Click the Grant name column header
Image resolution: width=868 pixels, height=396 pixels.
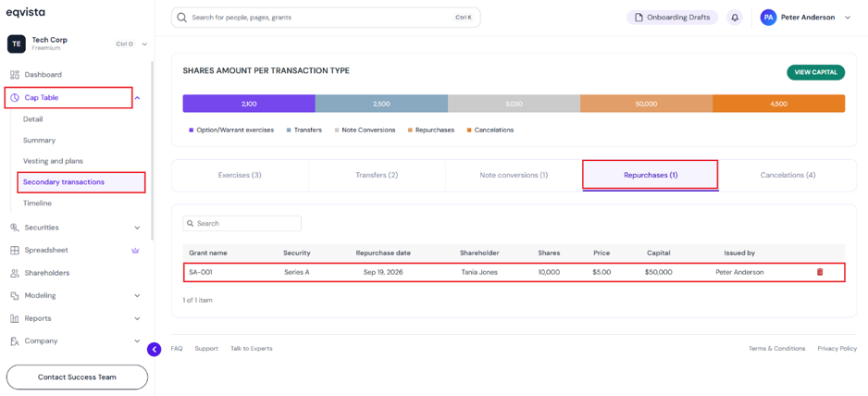coord(208,254)
